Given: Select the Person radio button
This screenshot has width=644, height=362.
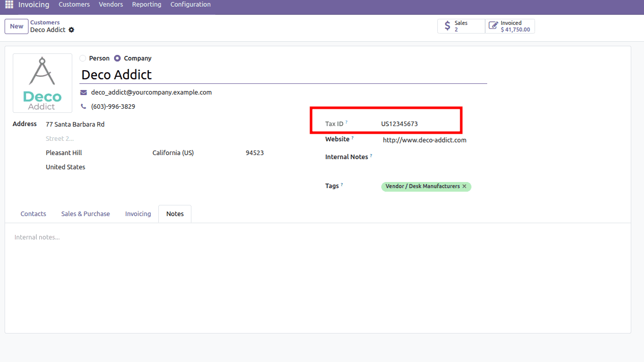Looking at the screenshot, I should pos(82,58).
